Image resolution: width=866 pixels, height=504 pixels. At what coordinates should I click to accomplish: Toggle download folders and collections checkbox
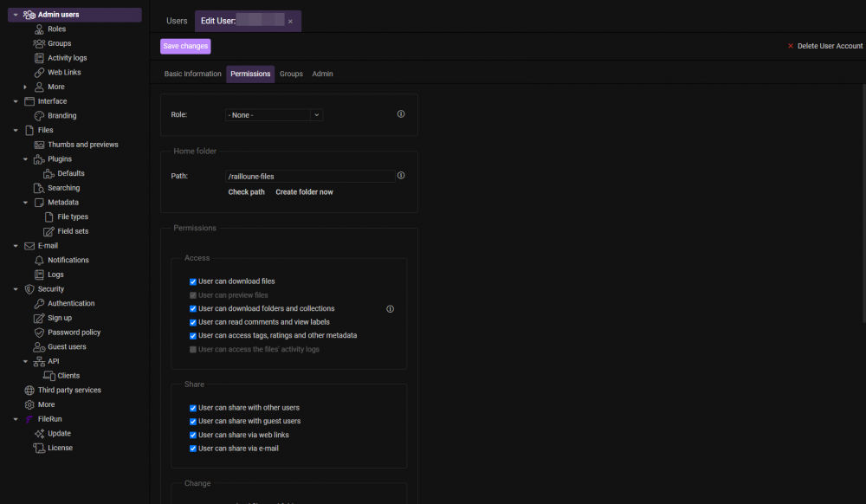coord(193,309)
